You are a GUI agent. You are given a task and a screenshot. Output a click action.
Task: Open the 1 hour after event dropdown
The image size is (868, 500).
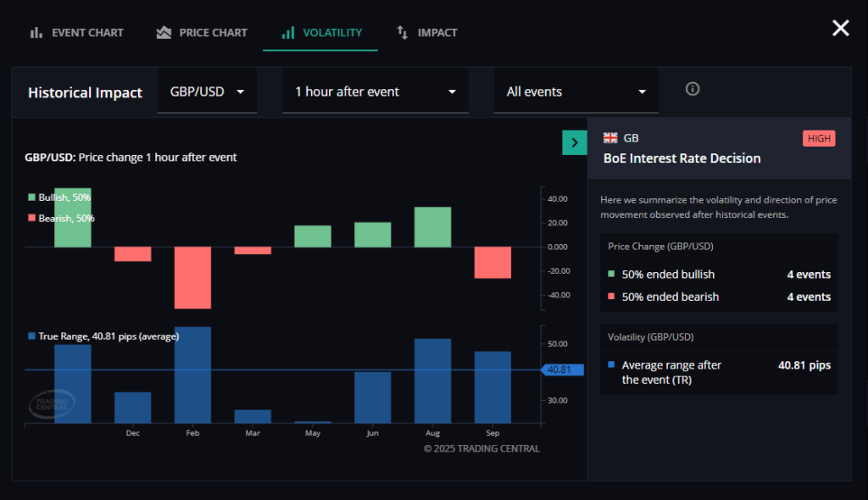[375, 92]
